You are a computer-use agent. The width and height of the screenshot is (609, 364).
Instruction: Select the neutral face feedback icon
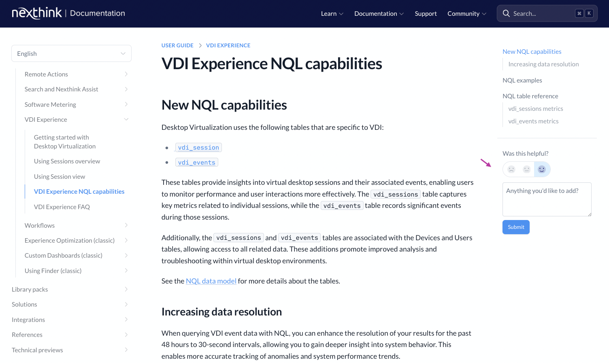[x=526, y=169]
